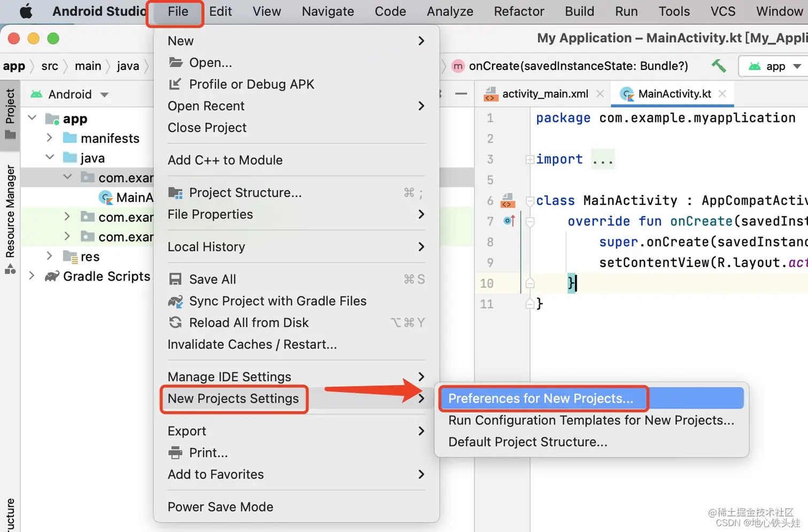Close the MainActivity.kt tab
The width and height of the screenshot is (808, 532).
[722, 94]
